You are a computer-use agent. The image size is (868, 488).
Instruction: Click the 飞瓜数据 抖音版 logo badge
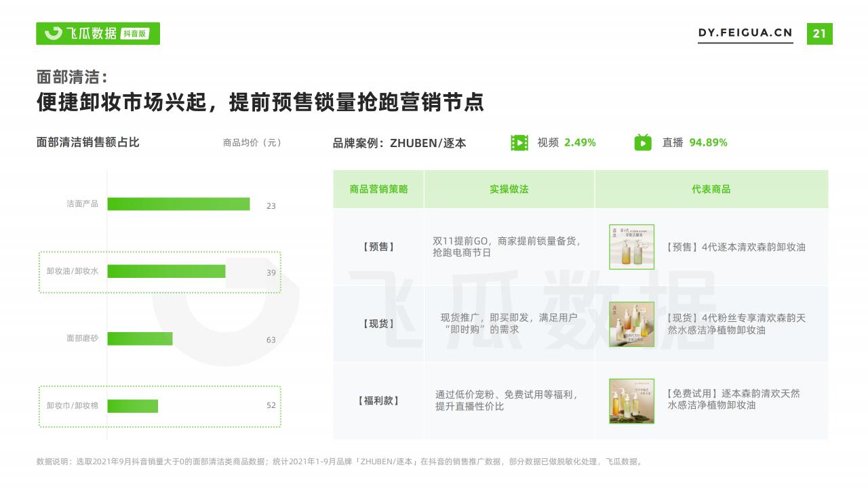click(x=98, y=33)
